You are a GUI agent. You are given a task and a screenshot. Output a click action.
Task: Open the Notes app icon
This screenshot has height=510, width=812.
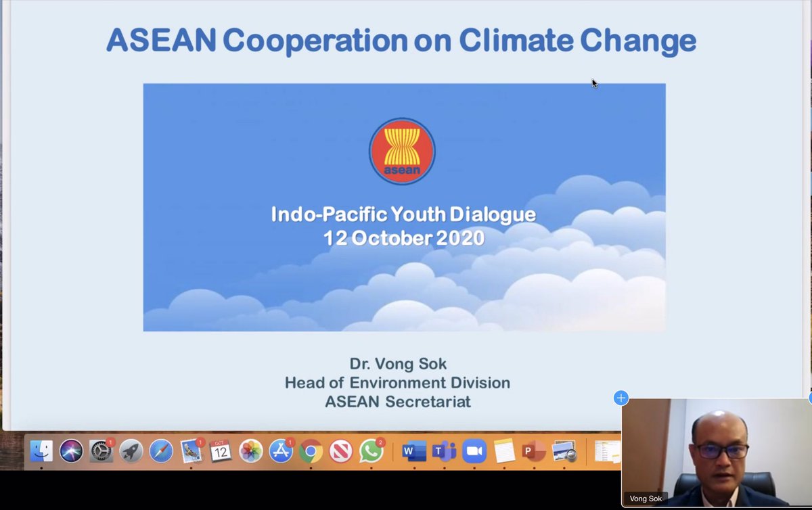coord(504,450)
